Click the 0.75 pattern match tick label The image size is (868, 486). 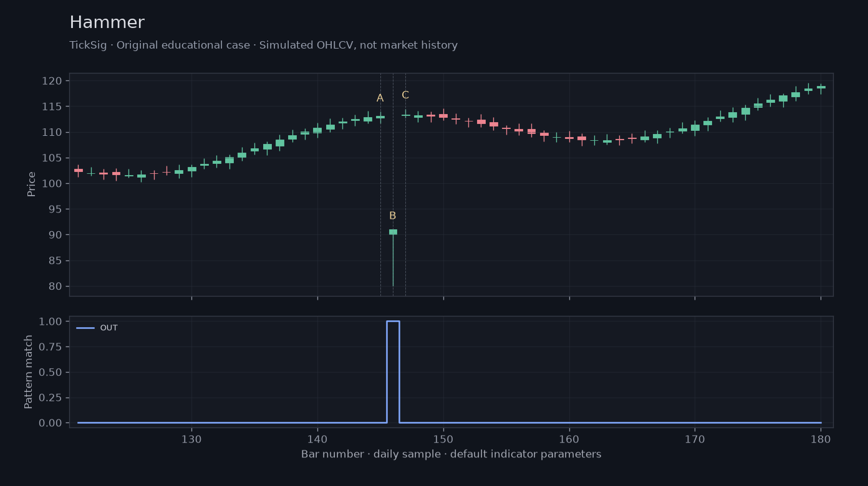51,347
